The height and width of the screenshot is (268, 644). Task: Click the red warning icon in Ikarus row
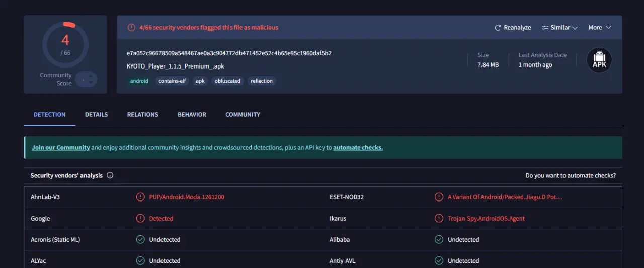pos(439,219)
